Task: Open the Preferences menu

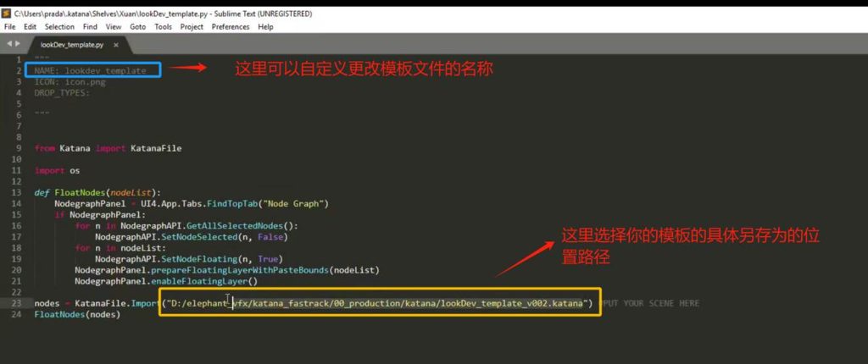Action: [x=231, y=27]
